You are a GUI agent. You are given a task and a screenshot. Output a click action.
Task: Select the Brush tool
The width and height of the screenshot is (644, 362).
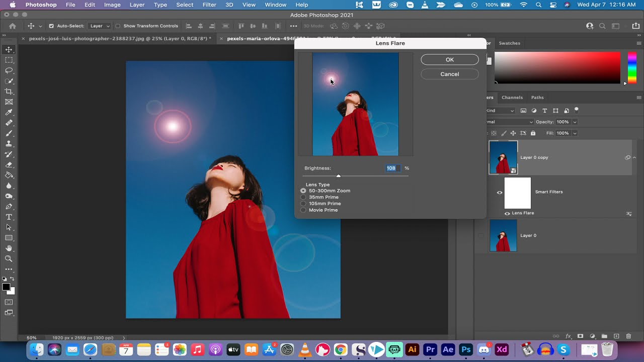9,133
